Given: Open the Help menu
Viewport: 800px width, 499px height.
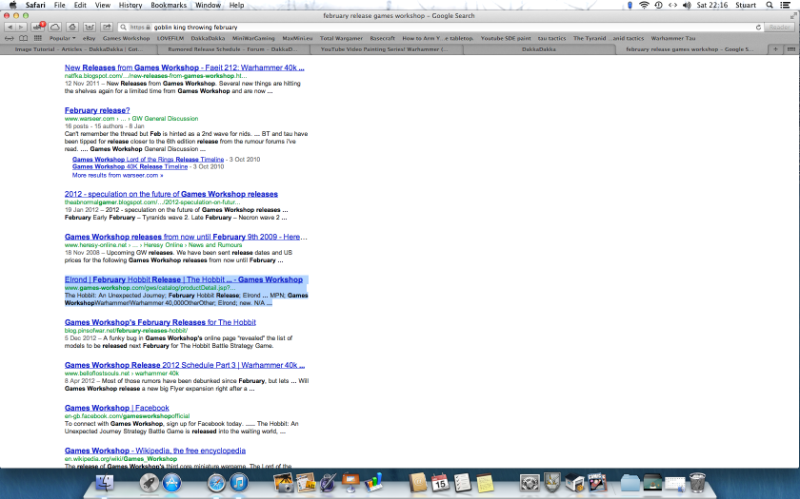Looking at the screenshot, I should pos(237,5).
